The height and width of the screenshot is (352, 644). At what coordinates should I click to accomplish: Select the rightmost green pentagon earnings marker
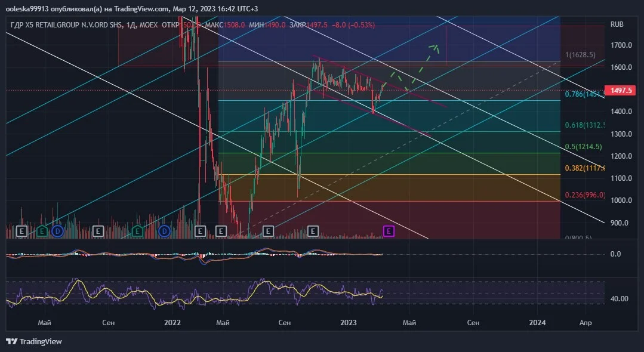pos(137,231)
